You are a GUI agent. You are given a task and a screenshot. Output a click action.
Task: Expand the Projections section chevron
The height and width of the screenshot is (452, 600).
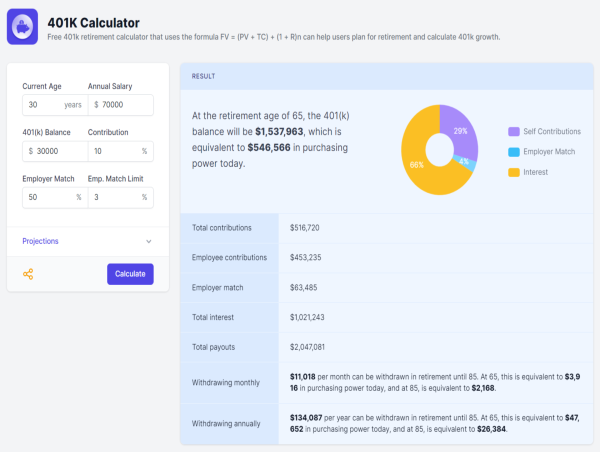click(149, 242)
